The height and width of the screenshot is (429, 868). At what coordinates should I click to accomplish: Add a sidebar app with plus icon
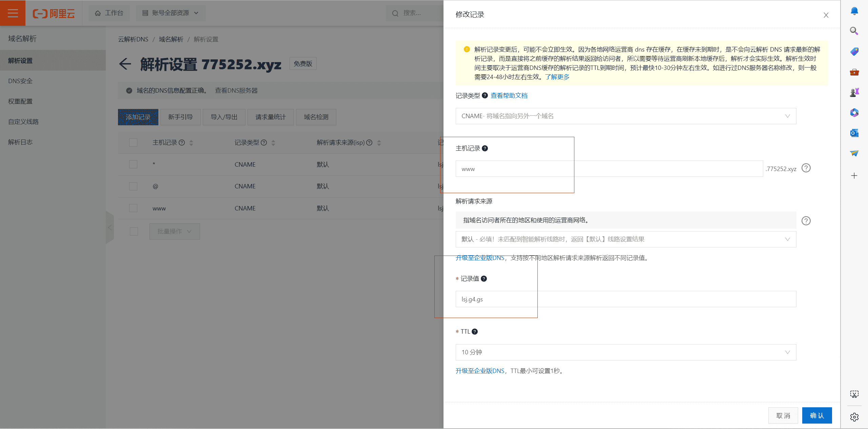854,175
